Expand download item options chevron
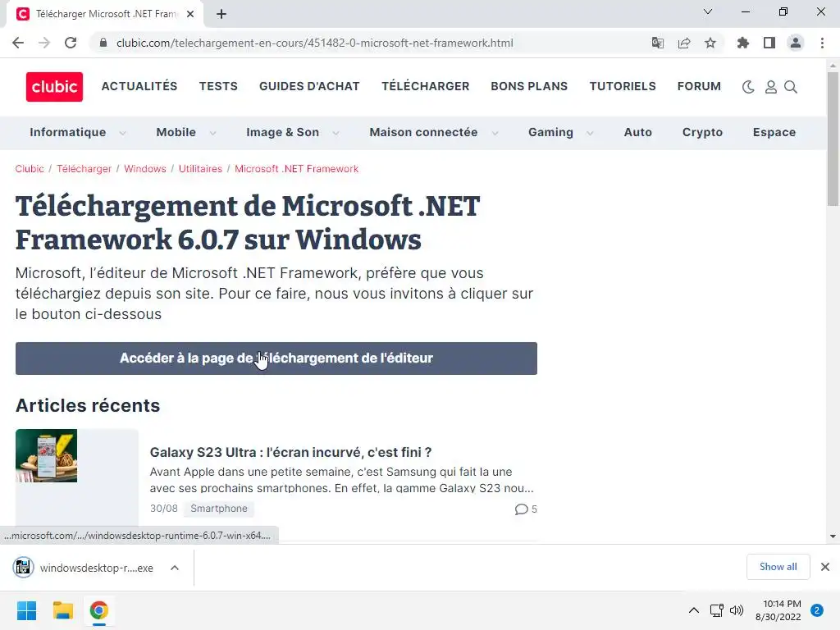 175,568
